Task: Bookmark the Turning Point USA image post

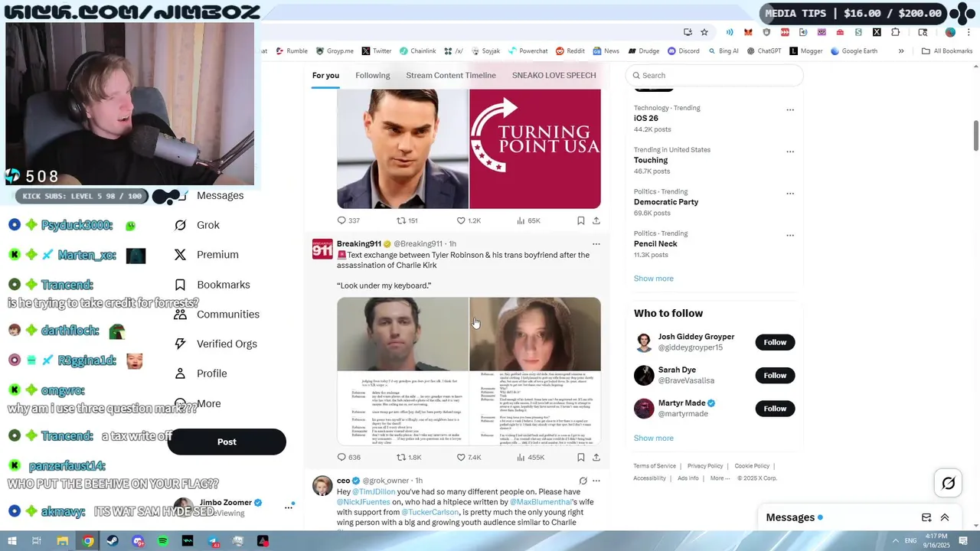Action: point(581,220)
